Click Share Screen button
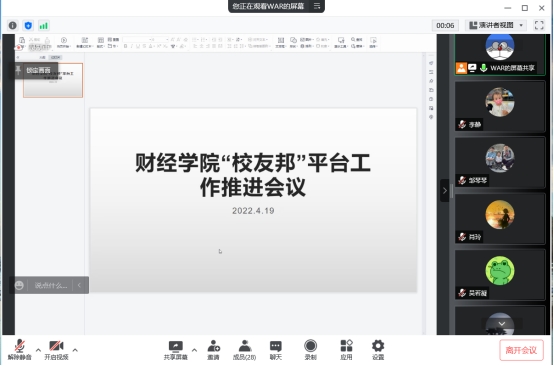 (x=176, y=350)
